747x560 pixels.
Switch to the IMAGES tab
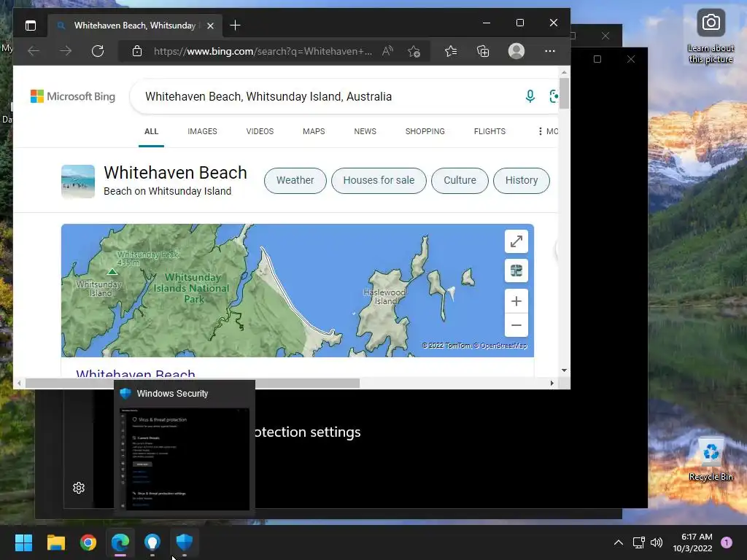(202, 131)
